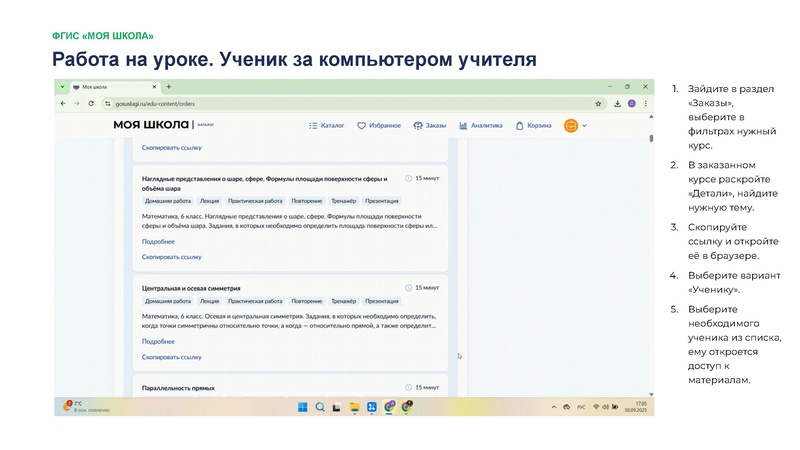Image resolution: width=800 pixels, height=450 pixels.
Task: Open Windows Start button
Action: tap(303, 407)
